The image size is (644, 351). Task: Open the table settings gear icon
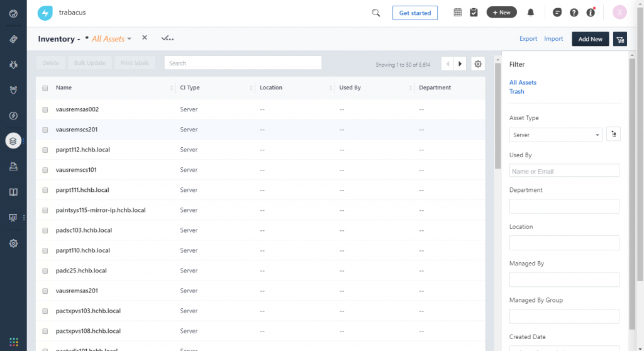[x=478, y=64]
